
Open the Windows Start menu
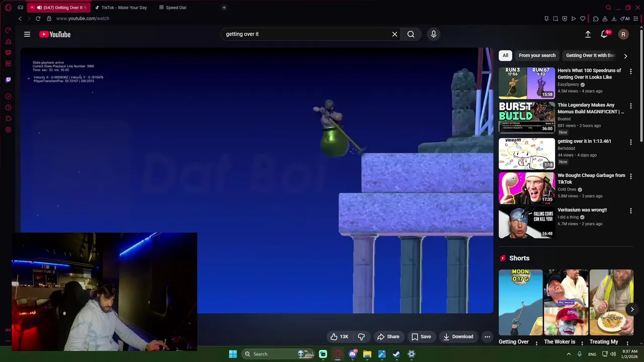click(x=232, y=354)
